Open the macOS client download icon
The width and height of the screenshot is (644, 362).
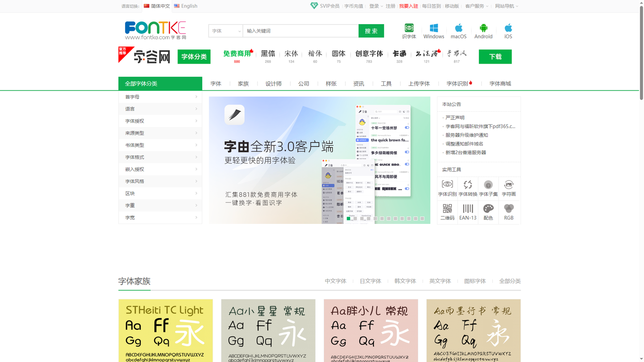[x=458, y=31]
